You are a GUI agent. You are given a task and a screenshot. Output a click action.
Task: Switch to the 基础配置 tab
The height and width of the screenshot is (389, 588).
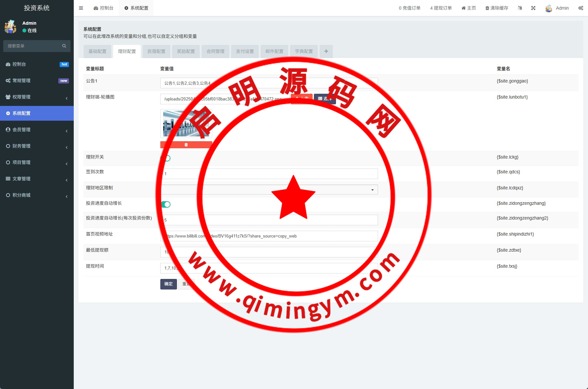pos(97,51)
